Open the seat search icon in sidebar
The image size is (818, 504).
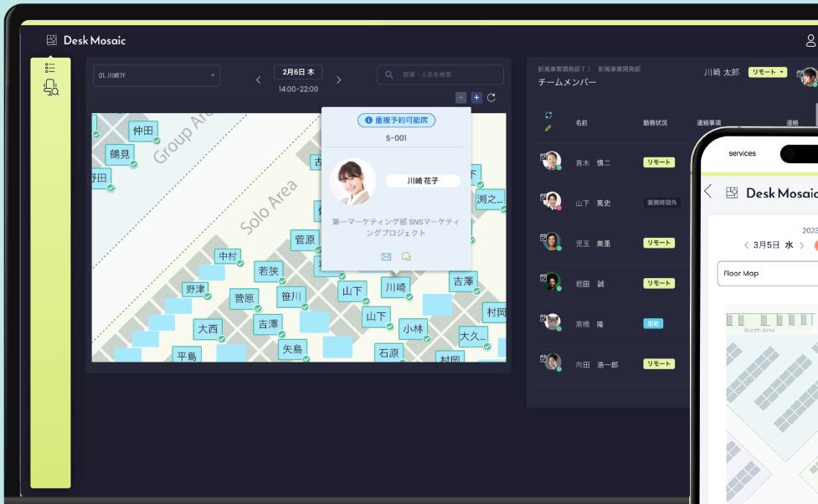pos(50,86)
